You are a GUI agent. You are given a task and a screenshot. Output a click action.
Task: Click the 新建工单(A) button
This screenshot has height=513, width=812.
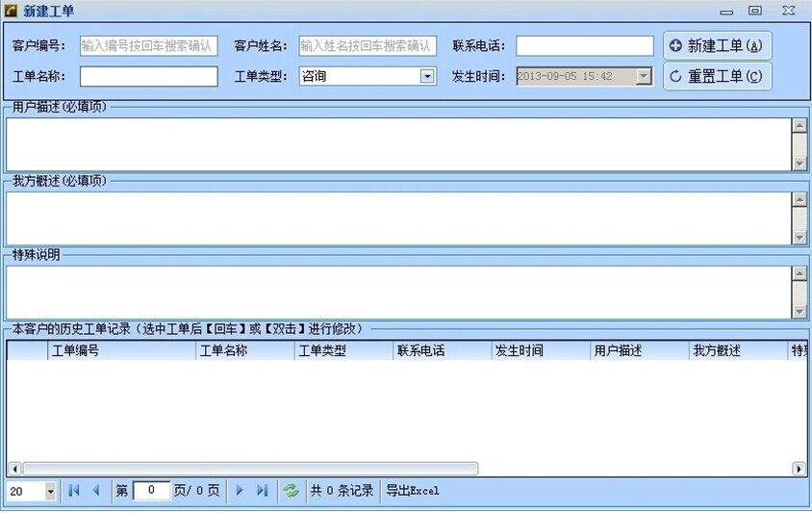pos(717,45)
